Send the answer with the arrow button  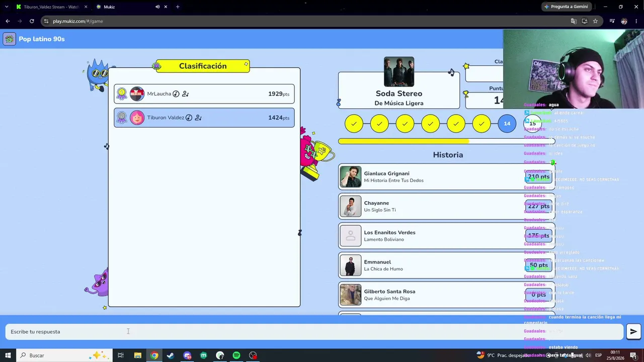point(633,331)
